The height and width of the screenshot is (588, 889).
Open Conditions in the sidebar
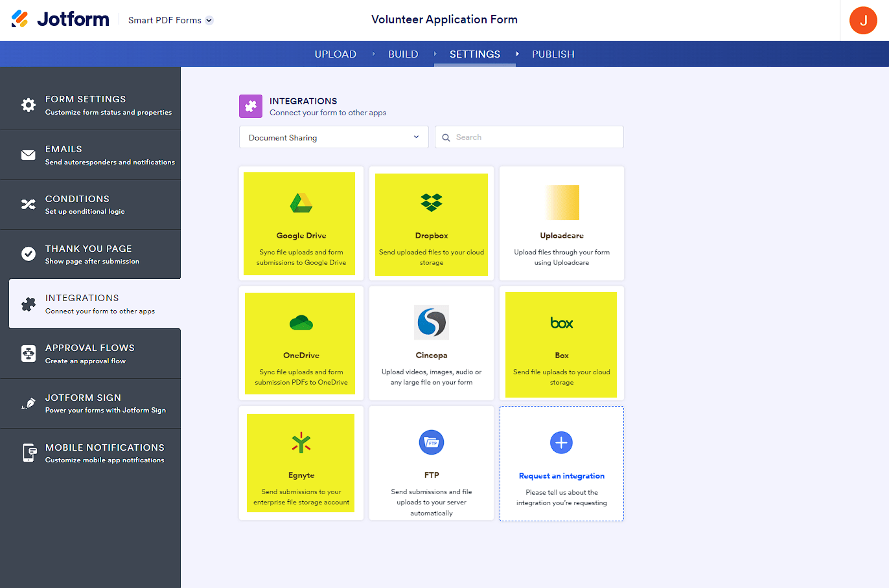coord(90,205)
